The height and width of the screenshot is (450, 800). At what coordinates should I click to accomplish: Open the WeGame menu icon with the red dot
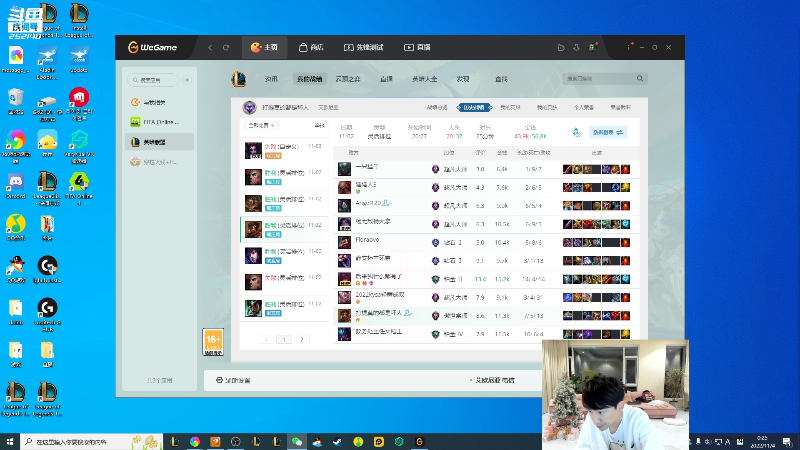pos(629,47)
